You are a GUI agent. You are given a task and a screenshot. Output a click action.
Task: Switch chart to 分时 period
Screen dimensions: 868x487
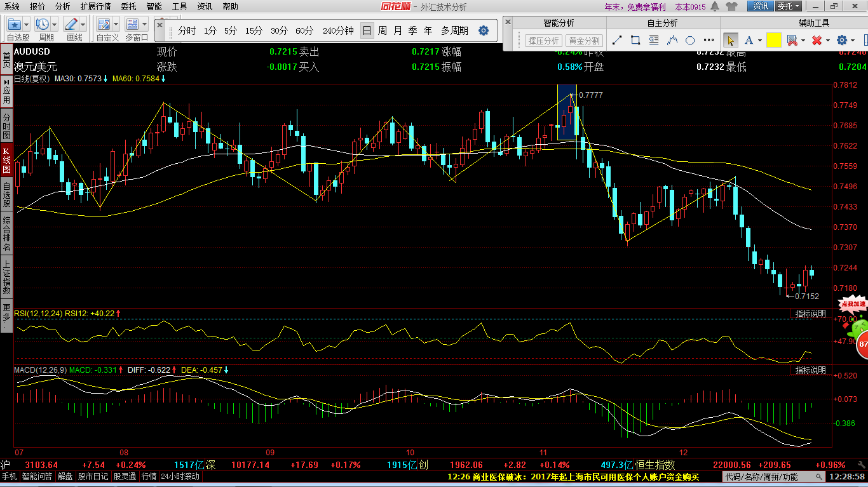click(187, 30)
